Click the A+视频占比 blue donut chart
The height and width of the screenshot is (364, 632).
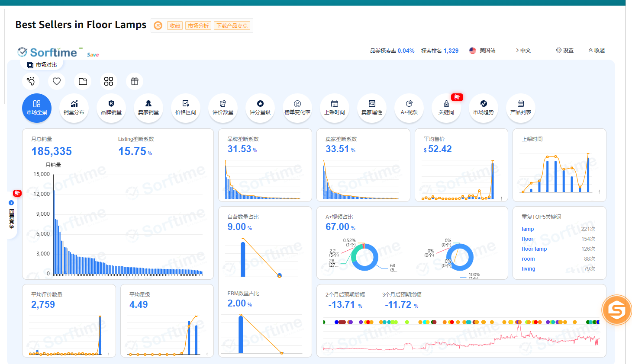pyautogui.click(x=364, y=257)
